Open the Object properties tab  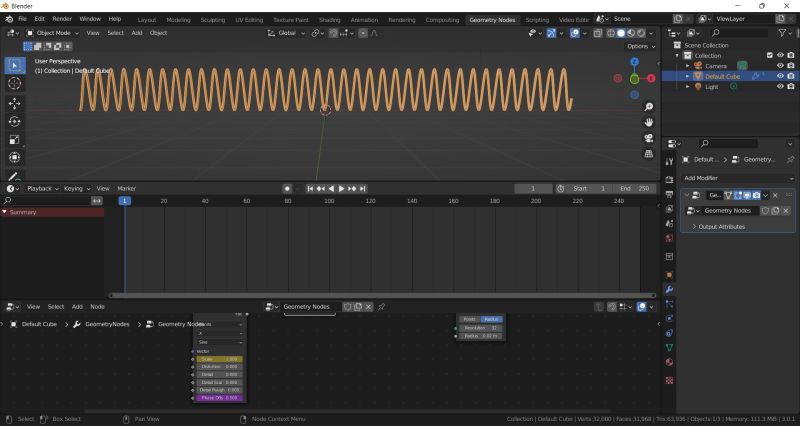coord(669,275)
